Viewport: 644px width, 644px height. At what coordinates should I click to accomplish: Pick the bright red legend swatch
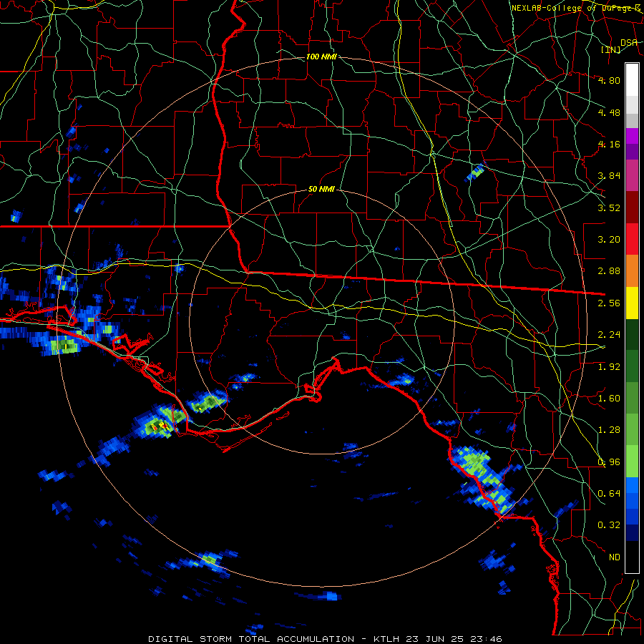click(x=632, y=239)
